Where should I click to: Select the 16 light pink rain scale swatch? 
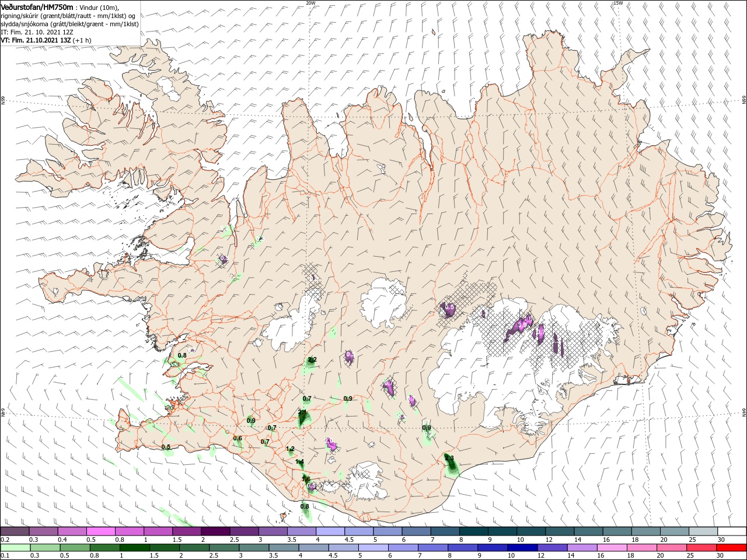[613, 548]
